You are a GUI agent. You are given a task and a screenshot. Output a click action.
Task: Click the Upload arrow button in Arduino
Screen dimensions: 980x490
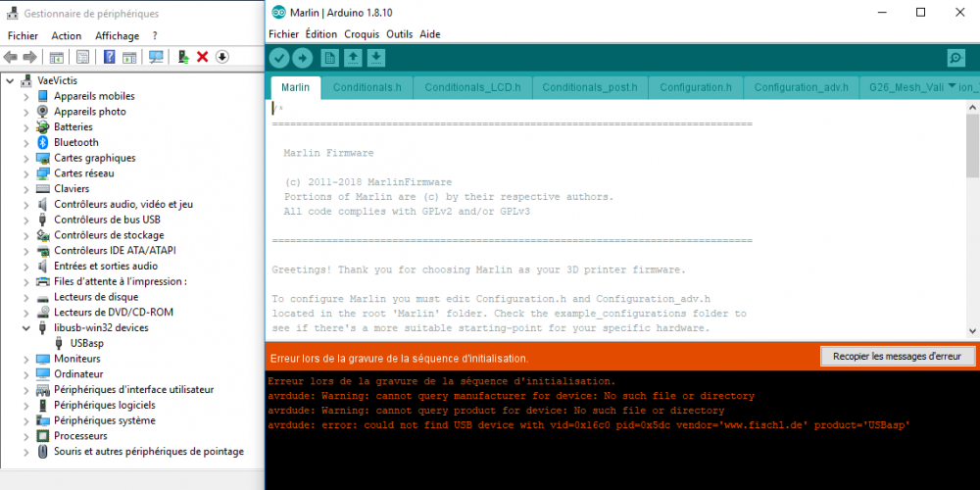click(303, 58)
